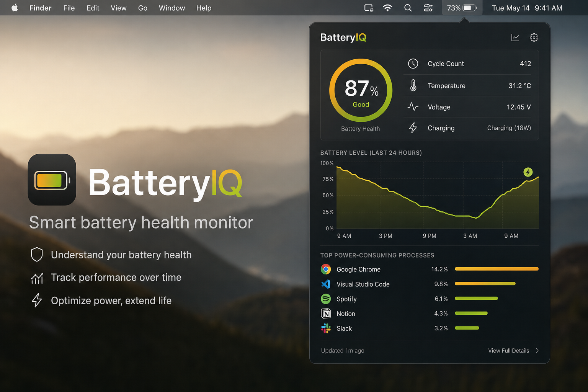Viewport: 588px width, 392px height.
Task: Open BatteryIQ settings gear
Action: (534, 38)
